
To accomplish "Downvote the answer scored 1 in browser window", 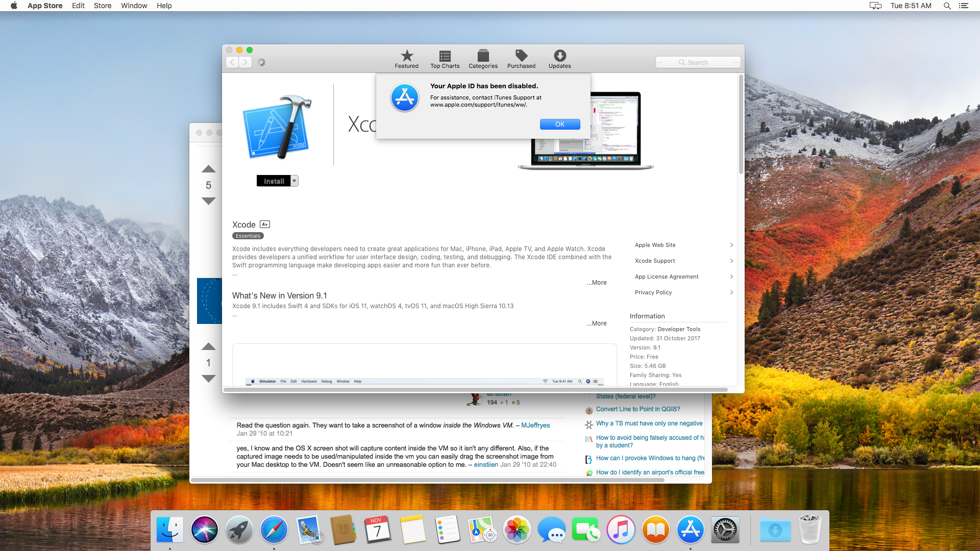I will [x=208, y=379].
